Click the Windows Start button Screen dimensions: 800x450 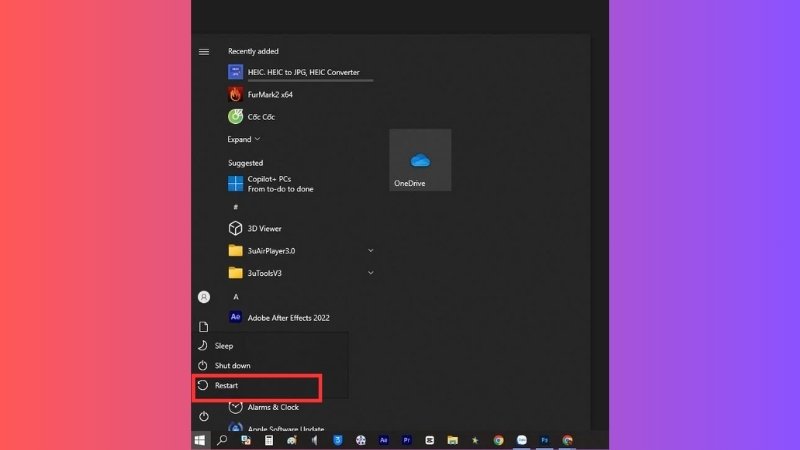coord(199,440)
